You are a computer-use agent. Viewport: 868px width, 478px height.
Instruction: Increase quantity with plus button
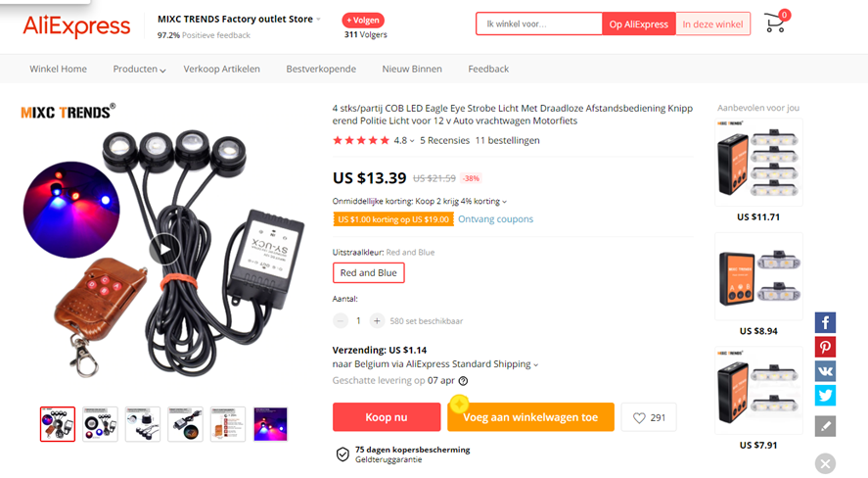[x=377, y=320]
